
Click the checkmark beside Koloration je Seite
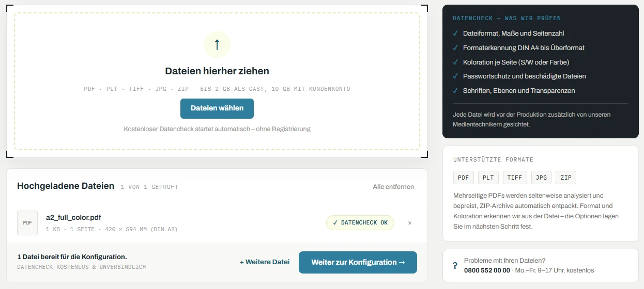pyautogui.click(x=455, y=62)
